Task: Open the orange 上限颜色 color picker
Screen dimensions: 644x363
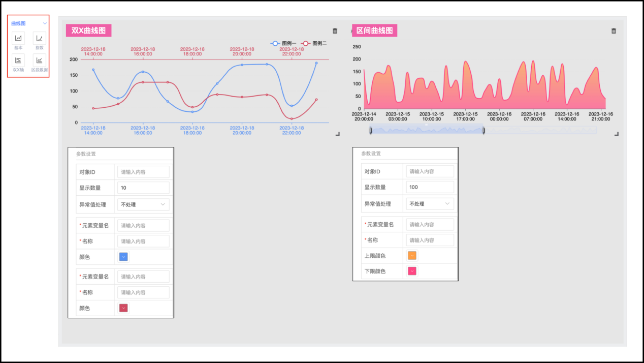Action: (x=412, y=256)
